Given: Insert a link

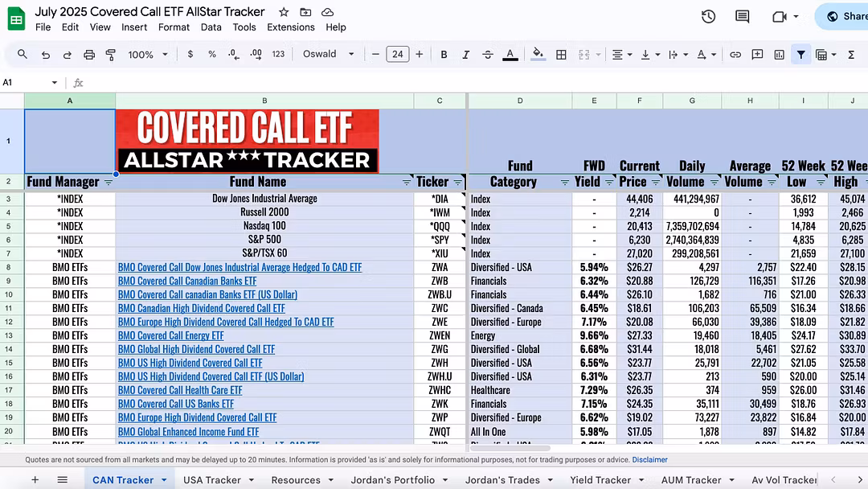Looking at the screenshot, I should [735, 54].
